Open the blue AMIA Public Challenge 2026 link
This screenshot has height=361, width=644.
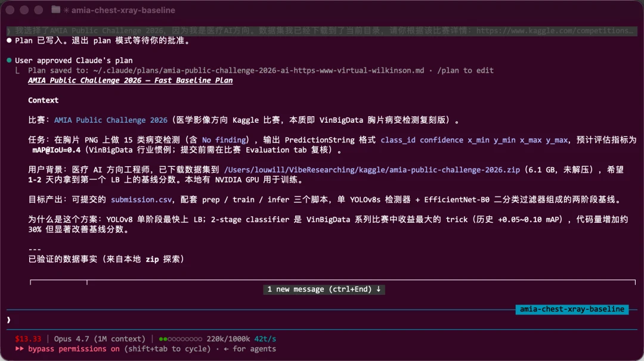[111, 120]
